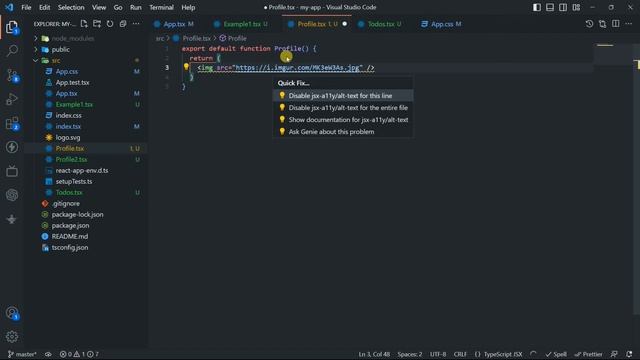The width and height of the screenshot is (640, 360).
Task: Open logo.svg in file tree
Action: [68, 138]
